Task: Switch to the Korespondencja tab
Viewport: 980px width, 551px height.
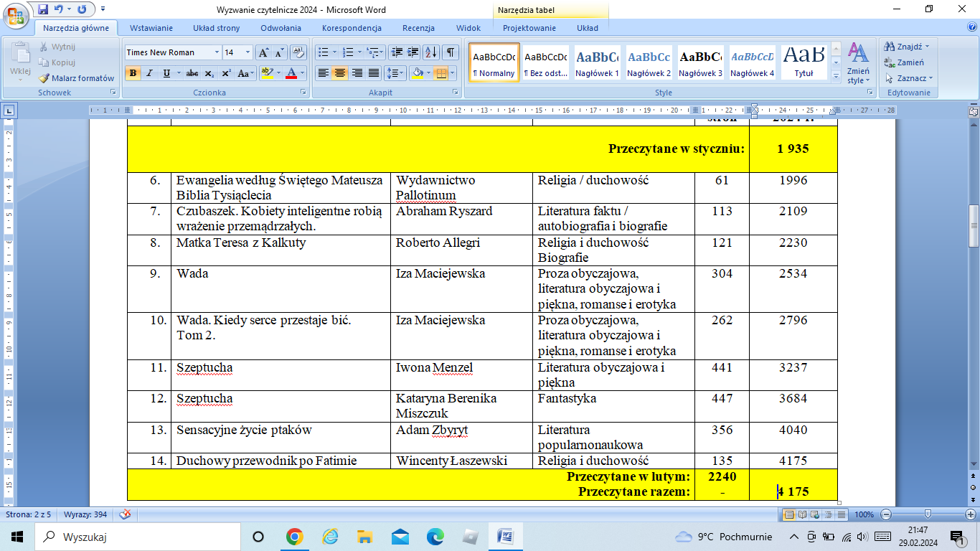Action: 352,28
